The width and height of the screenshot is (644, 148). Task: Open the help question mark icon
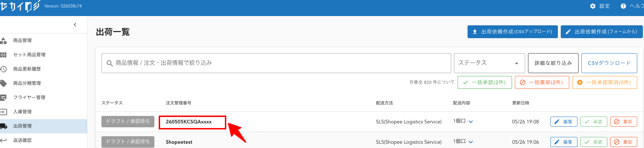[x=623, y=6]
